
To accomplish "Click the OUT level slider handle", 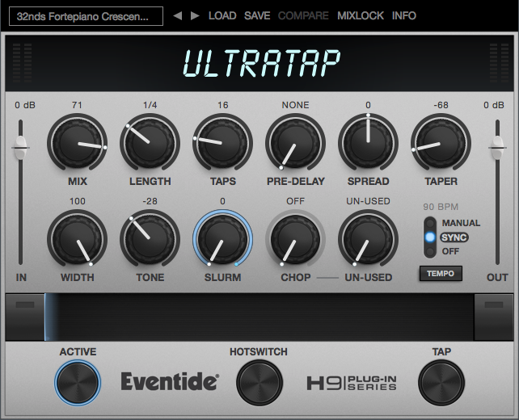I will click(497, 147).
